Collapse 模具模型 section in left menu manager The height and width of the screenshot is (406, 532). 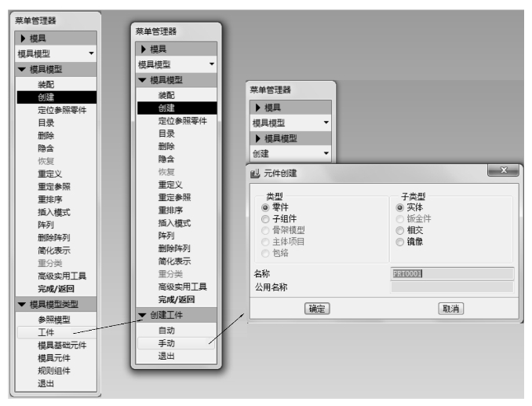(23, 70)
